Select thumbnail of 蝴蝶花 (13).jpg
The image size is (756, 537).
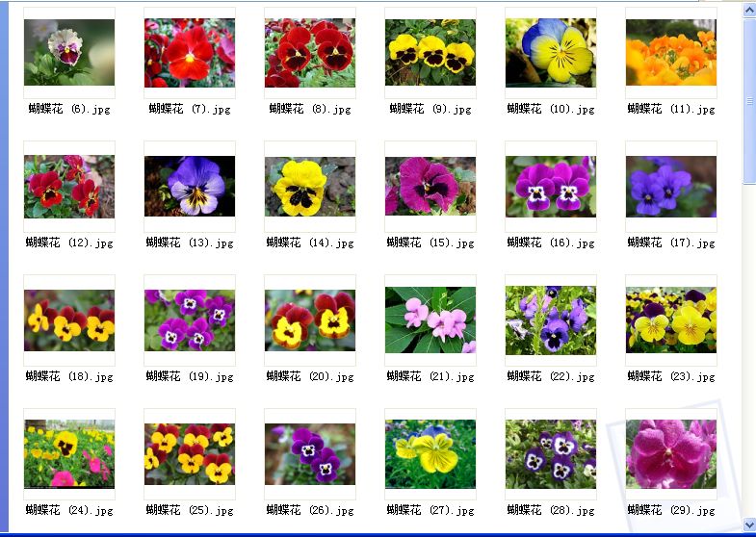point(190,186)
